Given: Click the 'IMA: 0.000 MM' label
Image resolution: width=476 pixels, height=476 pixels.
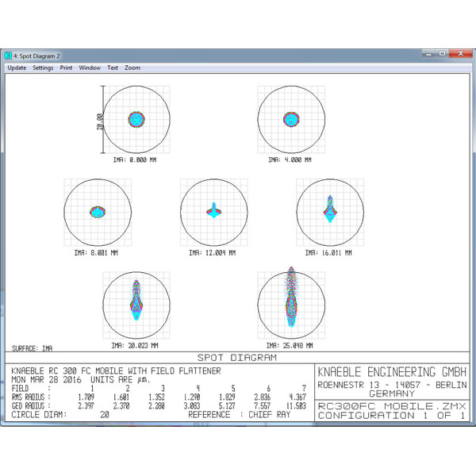Looking at the screenshot, I should (x=135, y=159).
